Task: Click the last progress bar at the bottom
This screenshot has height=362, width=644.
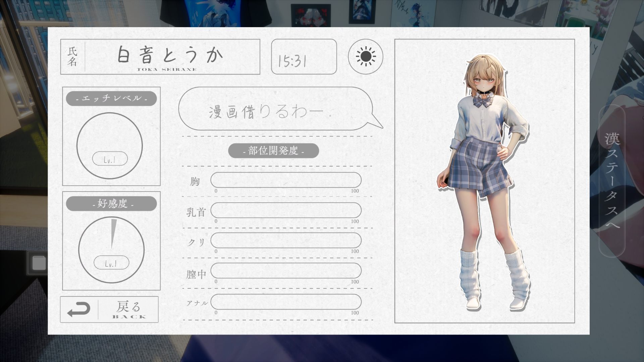Action: 286,302
